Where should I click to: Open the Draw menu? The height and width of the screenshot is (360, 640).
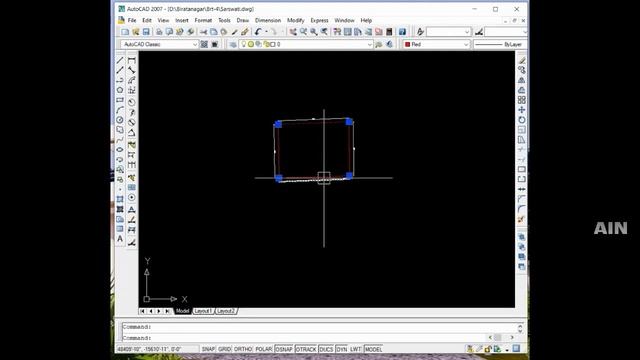242,20
